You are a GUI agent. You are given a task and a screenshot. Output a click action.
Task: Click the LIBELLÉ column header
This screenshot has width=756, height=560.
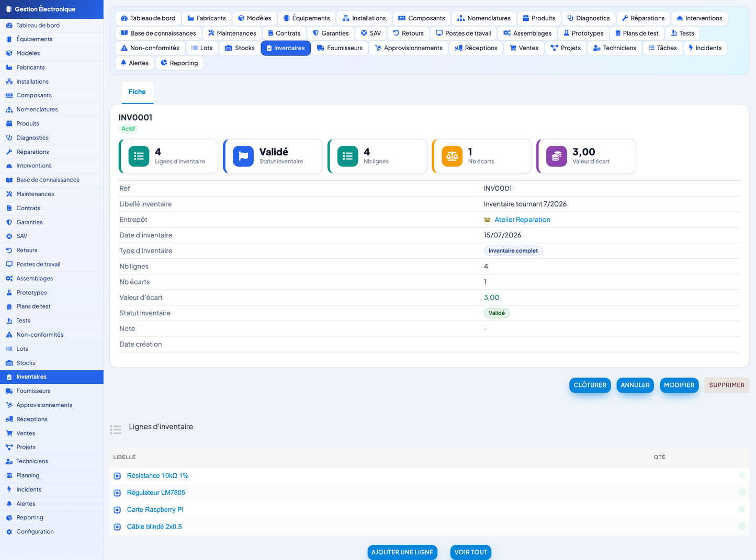(x=125, y=458)
